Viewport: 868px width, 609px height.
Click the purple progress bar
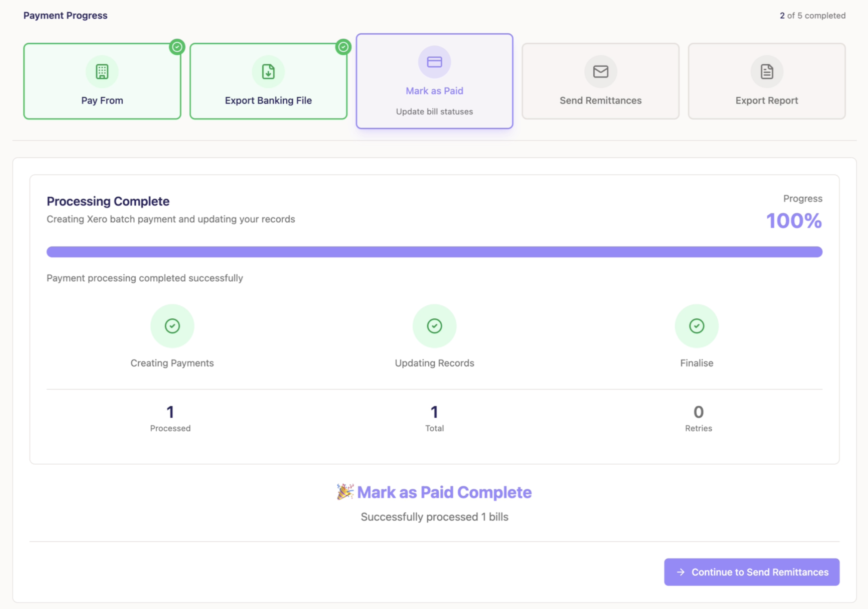(434, 252)
